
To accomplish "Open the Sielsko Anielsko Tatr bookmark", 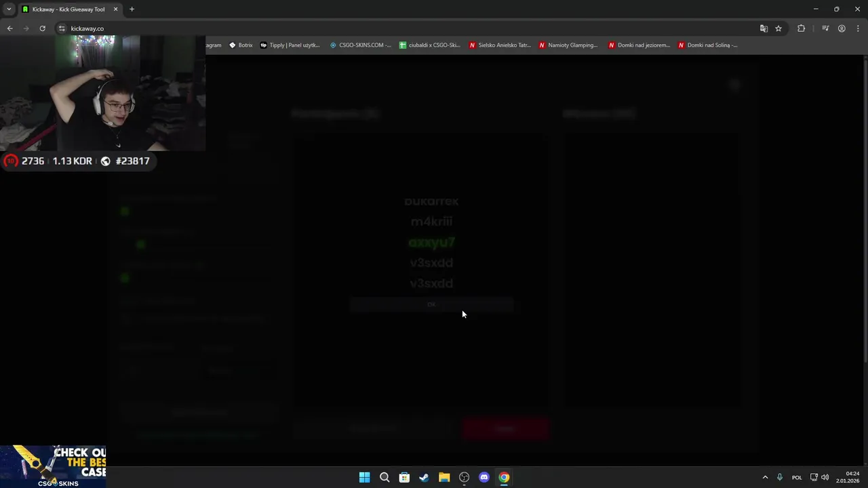I will [500, 45].
